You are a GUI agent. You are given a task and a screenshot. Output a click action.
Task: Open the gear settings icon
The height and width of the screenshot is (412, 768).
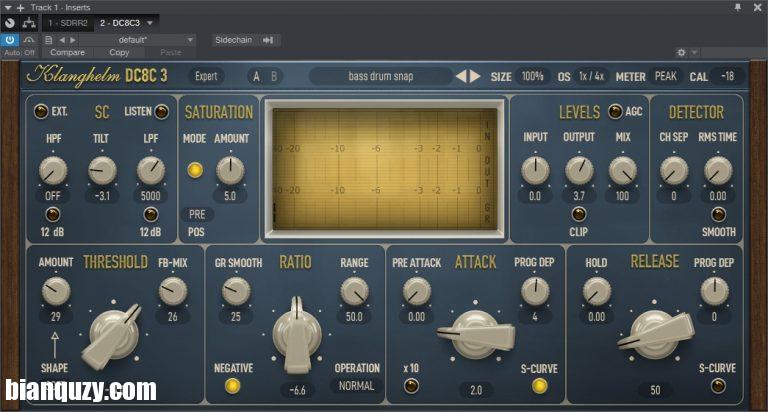click(x=681, y=52)
